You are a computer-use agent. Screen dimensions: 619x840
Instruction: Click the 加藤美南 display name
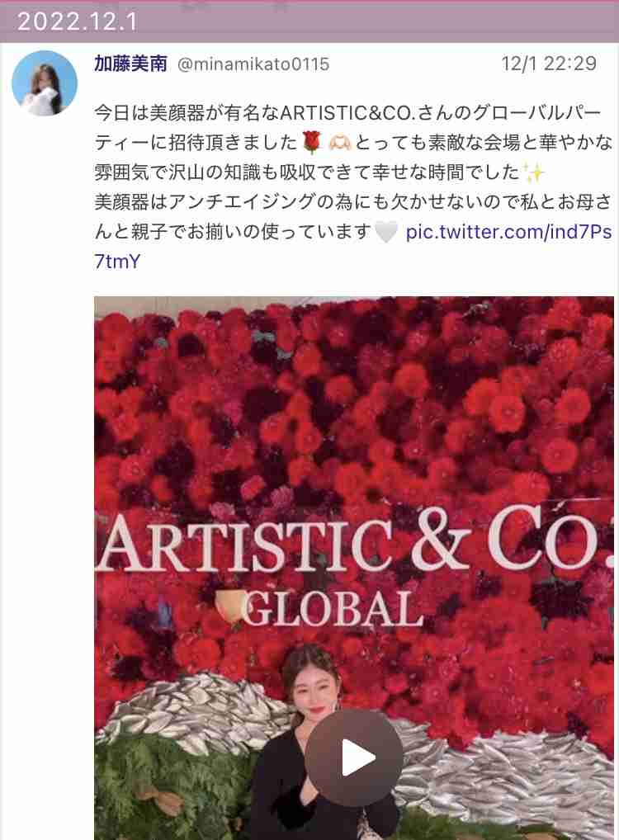[x=130, y=64]
